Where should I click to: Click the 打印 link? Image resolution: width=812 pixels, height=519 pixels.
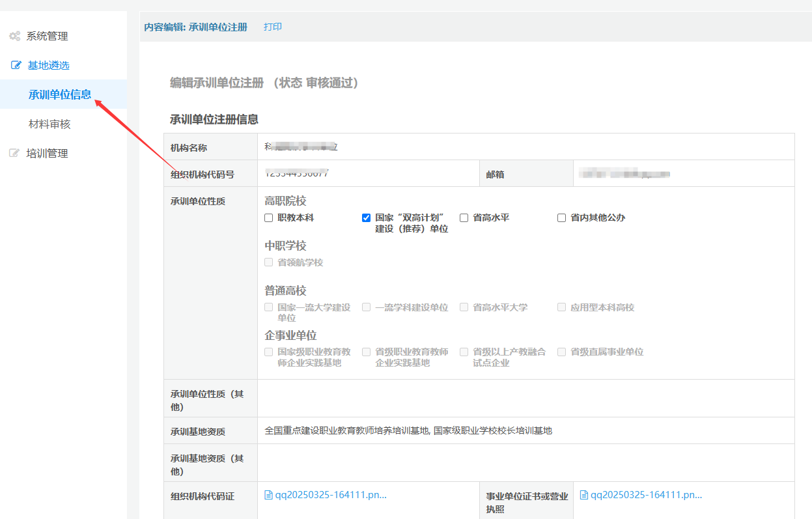point(273,27)
